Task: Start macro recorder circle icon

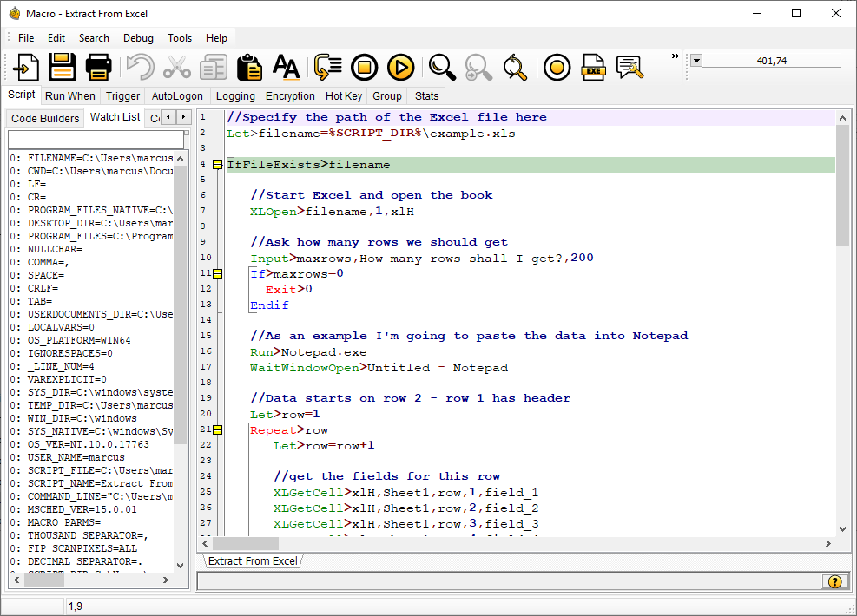Action: [557, 67]
